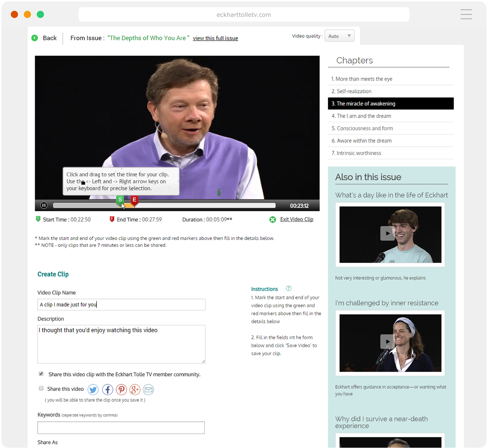Open the browser hamburger menu
The height and width of the screenshot is (448, 488).
[x=466, y=14]
